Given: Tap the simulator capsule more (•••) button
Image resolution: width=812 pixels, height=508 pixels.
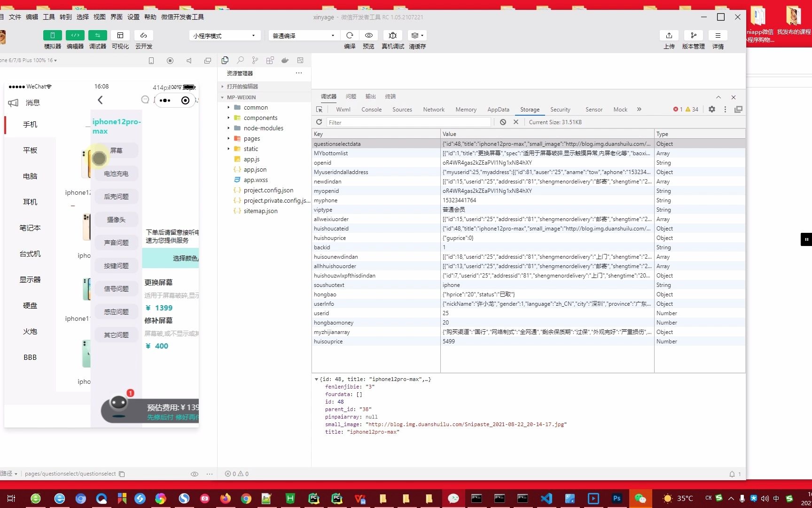Looking at the screenshot, I should click(165, 100).
